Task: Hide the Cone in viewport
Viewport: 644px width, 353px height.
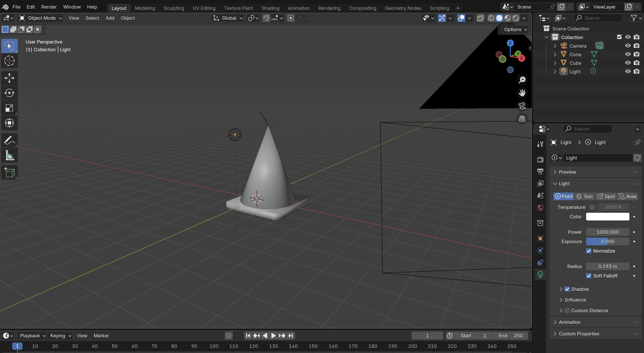Action: click(x=628, y=54)
